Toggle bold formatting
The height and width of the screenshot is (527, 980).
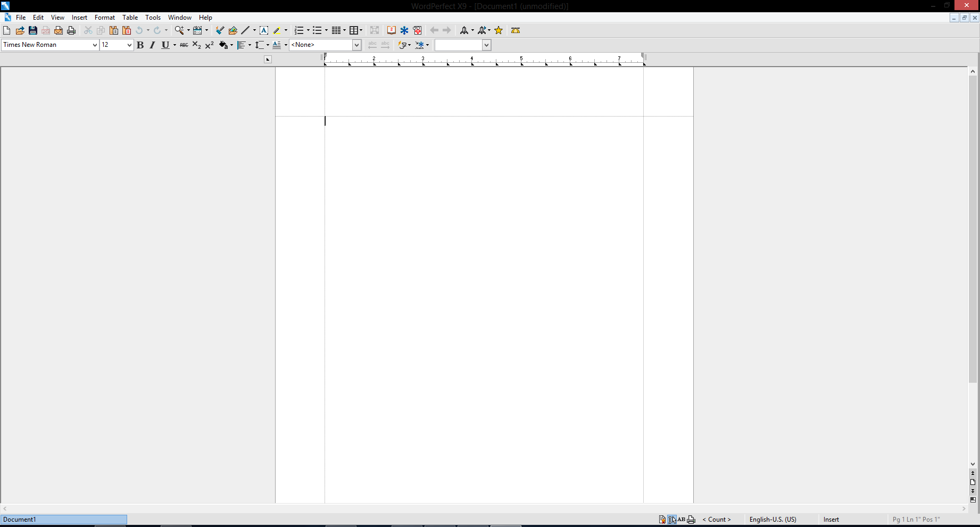pos(140,45)
